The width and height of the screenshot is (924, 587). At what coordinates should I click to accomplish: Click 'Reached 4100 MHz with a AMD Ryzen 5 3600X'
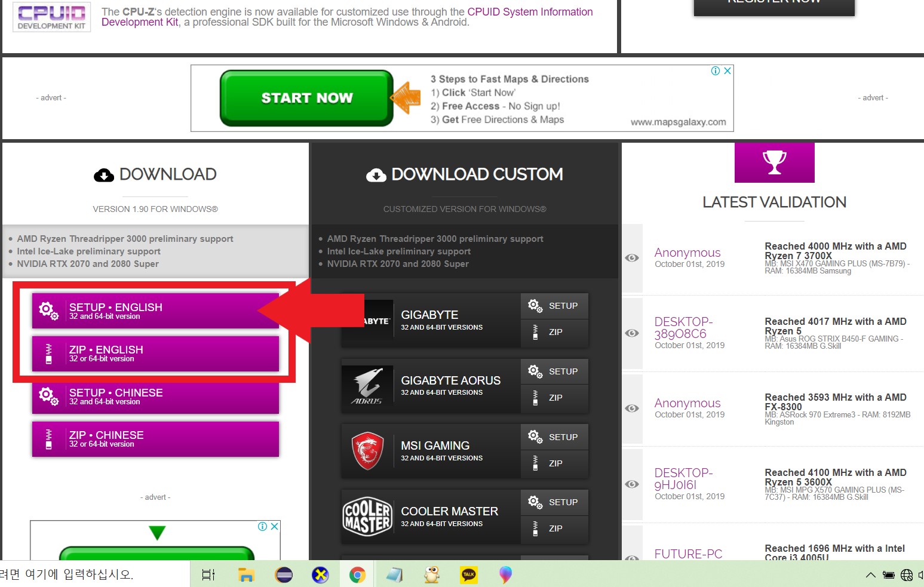(835, 477)
